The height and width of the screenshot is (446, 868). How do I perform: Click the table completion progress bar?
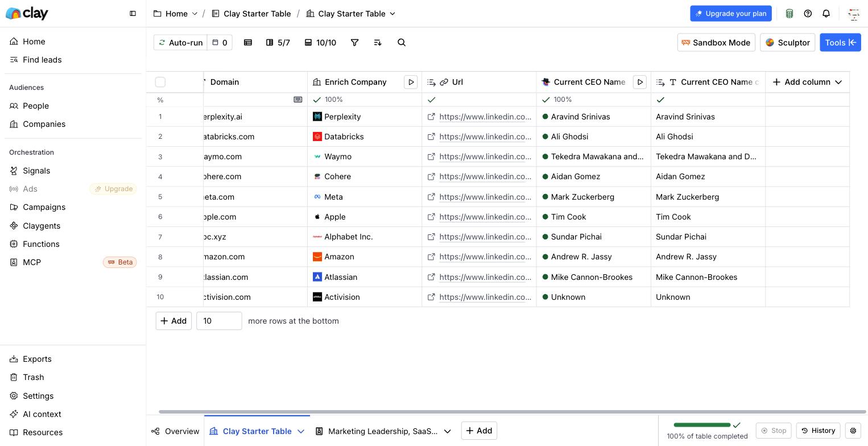coord(702,425)
